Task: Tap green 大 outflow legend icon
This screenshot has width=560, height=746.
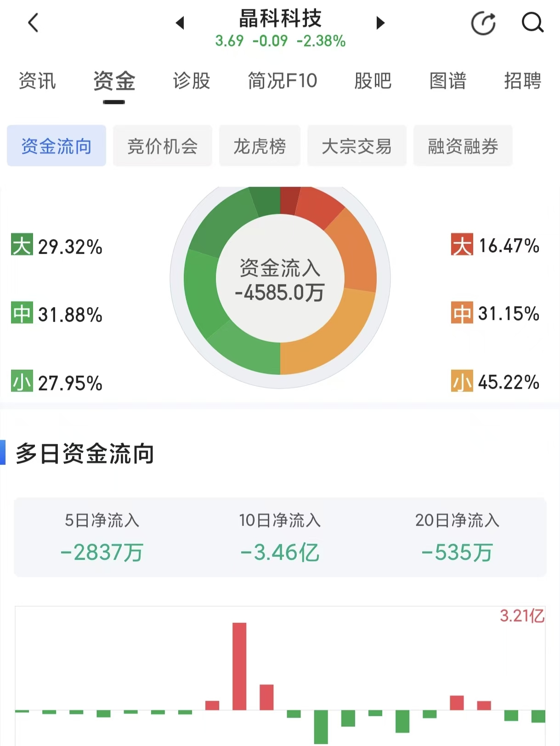Action: (x=22, y=245)
